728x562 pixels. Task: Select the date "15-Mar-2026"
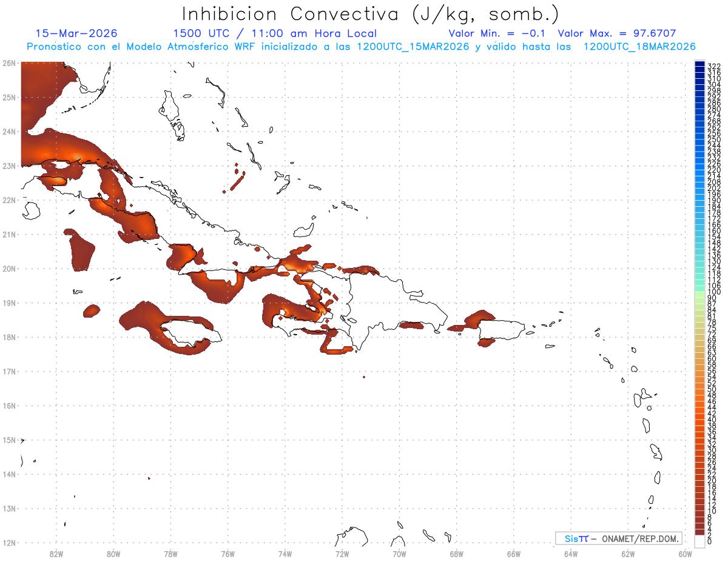coord(76,33)
